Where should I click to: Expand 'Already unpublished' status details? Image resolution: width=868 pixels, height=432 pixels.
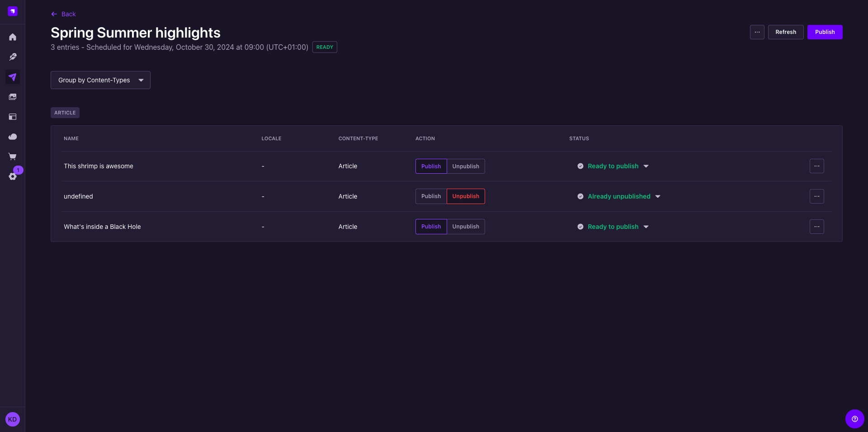tap(658, 196)
